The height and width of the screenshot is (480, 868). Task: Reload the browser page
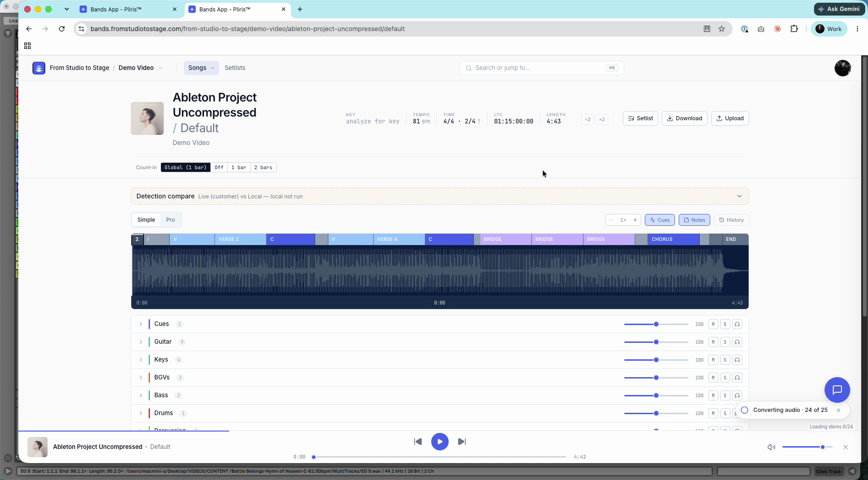[x=62, y=29]
